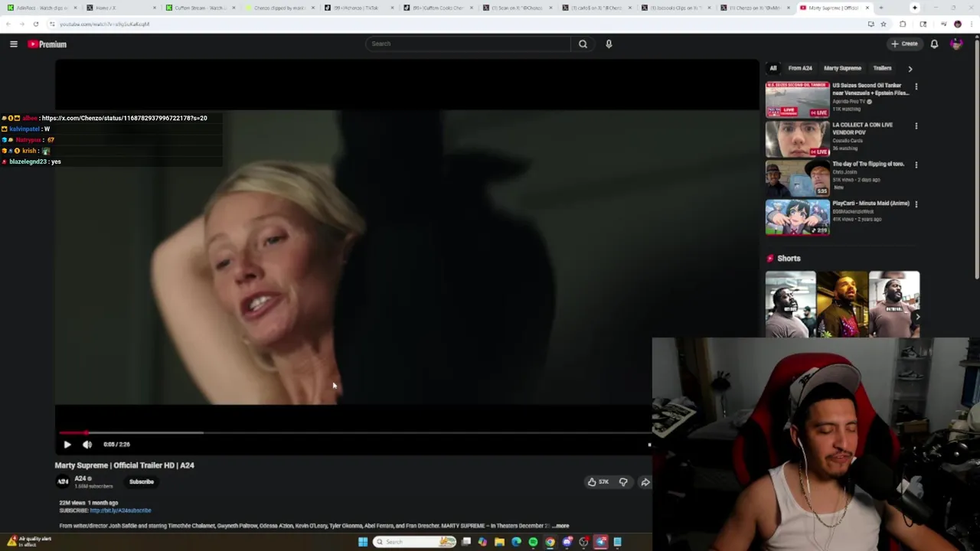980x551 pixels.
Task: Open Playboi Carti Minute Maid anime video
Action: [x=797, y=217]
